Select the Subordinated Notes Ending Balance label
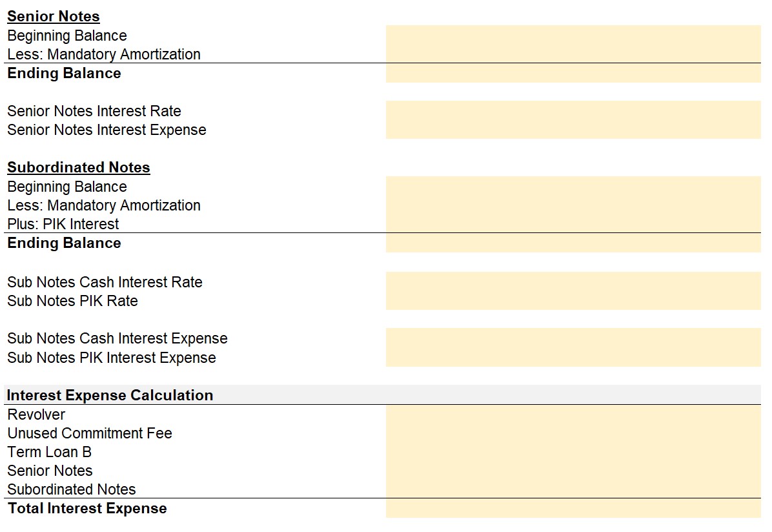 [64, 243]
